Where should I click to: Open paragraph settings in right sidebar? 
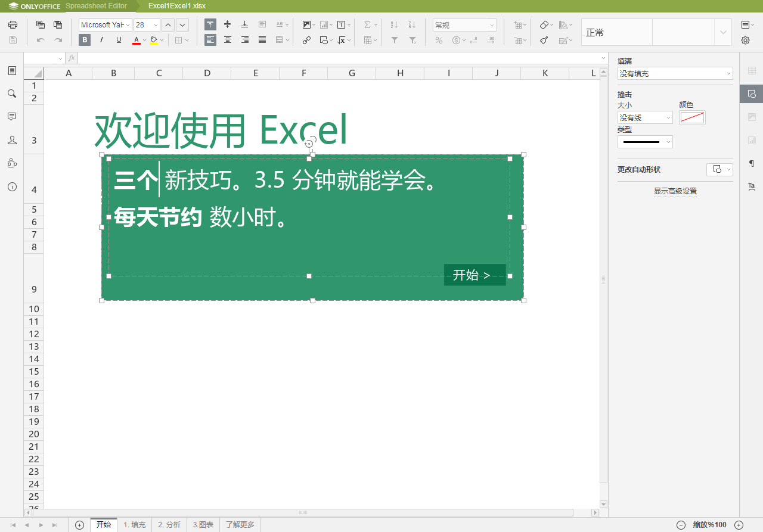click(x=752, y=163)
